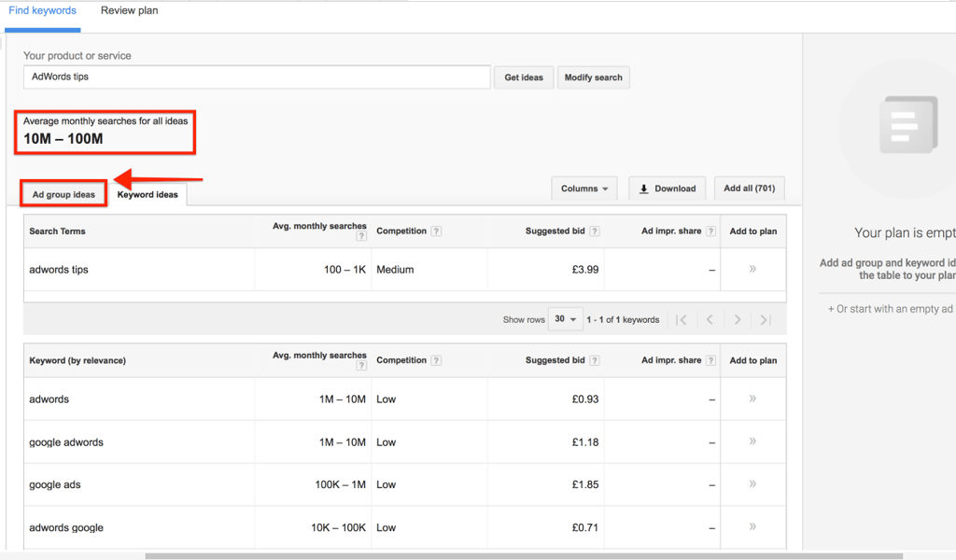Switch to Find keywords tab
Image resolution: width=956 pixels, height=560 pixels.
click(43, 11)
